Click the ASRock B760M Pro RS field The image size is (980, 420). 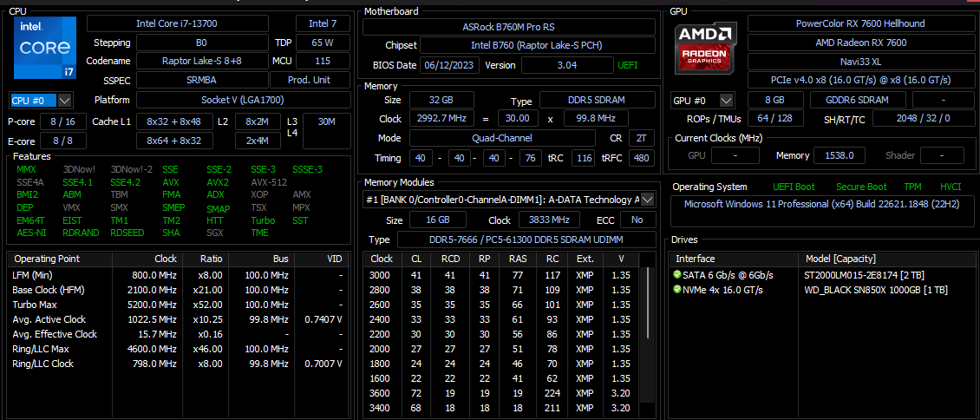point(509,27)
